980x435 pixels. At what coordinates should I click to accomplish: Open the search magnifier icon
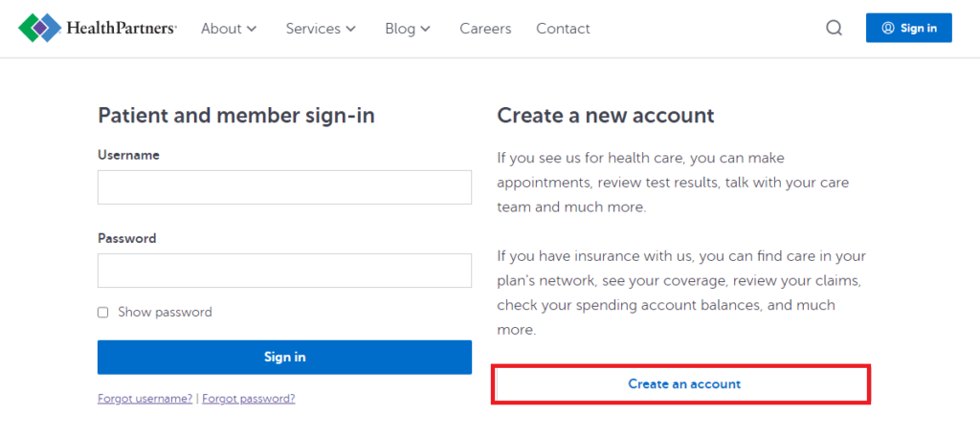(834, 28)
